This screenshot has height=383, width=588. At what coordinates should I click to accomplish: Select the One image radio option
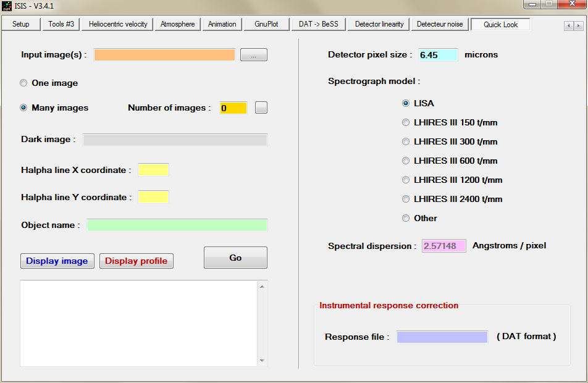point(23,83)
